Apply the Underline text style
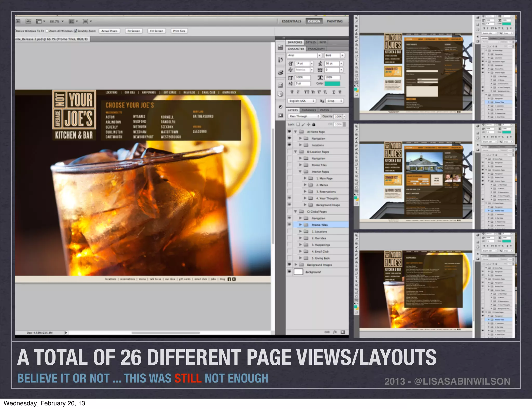 (x=334, y=92)
